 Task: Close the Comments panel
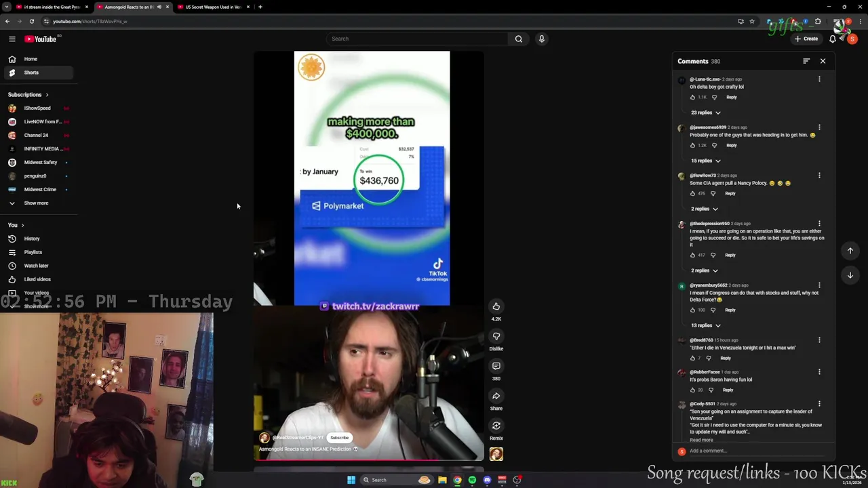(823, 61)
